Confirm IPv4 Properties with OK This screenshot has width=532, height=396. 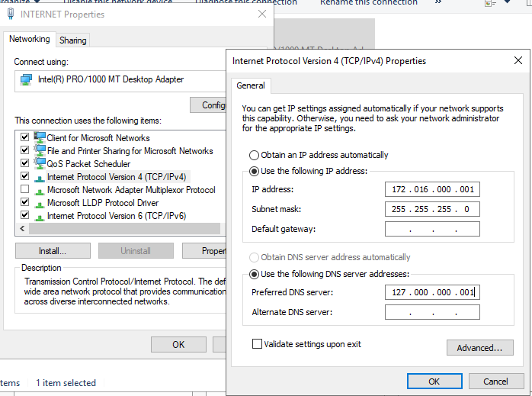pos(434,382)
